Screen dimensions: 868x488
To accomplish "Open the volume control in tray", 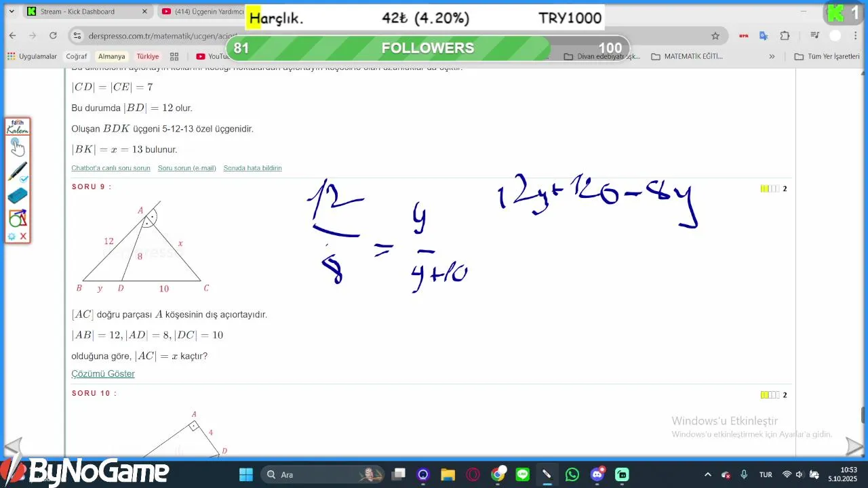I will pyautogui.click(x=800, y=474).
